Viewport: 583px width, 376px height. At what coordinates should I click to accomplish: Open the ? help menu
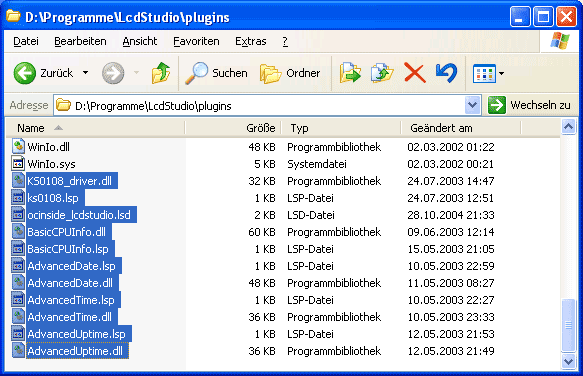tap(285, 41)
